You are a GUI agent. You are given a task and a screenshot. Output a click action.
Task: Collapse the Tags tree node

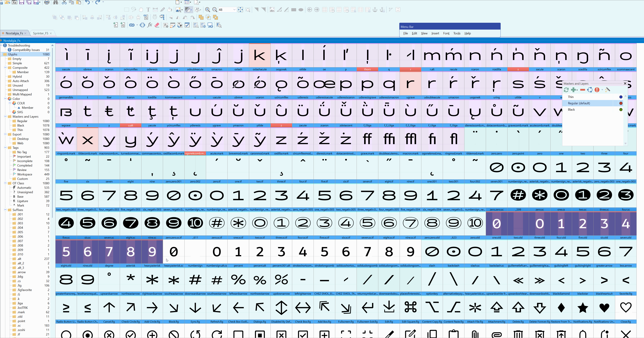click(x=5, y=148)
